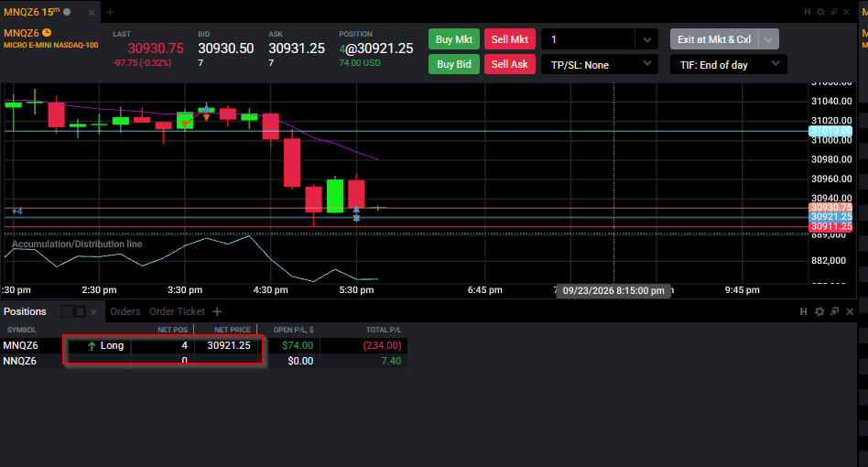Click the green Long arrow for MNQZ6

point(92,346)
